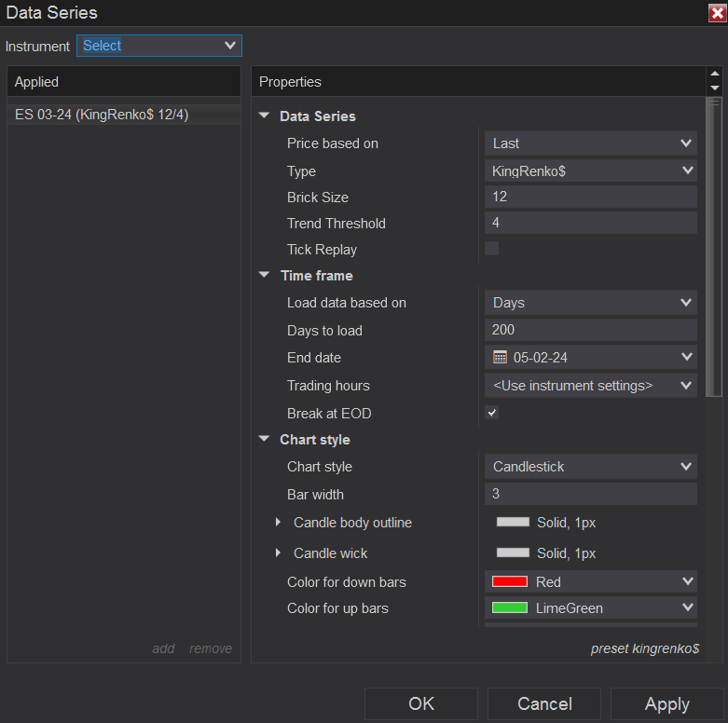This screenshot has width=728, height=723.
Task: Click the LimeGreen up bar swatch
Action: 509,607
